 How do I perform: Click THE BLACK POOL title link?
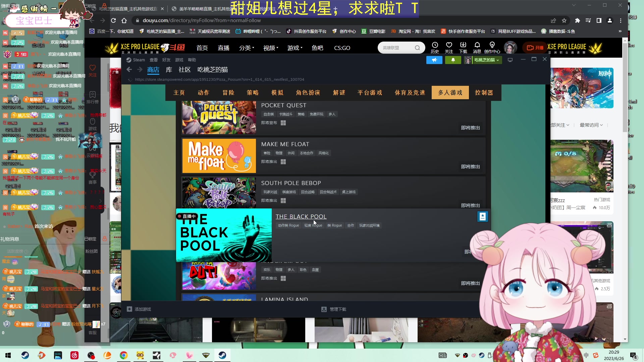(301, 217)
